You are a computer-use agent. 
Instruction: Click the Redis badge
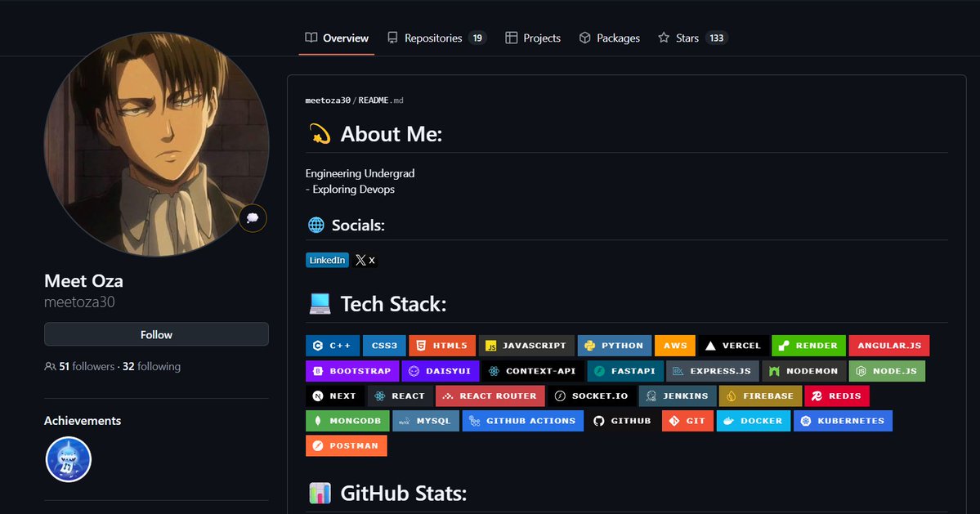(837, 396)
